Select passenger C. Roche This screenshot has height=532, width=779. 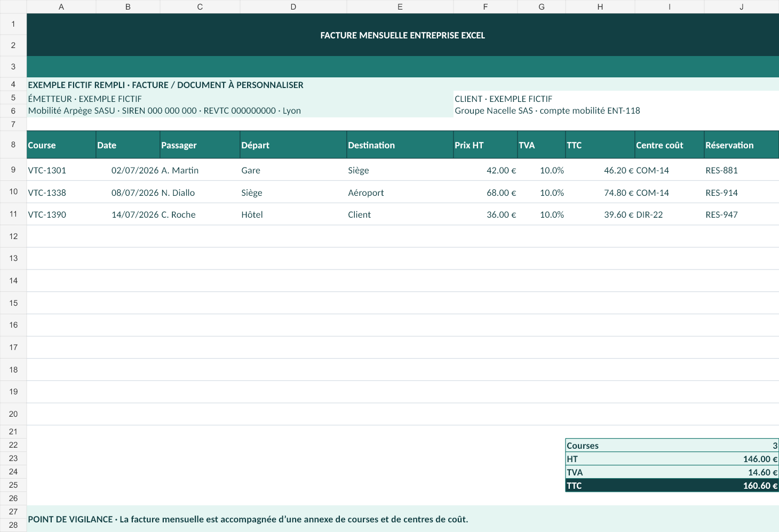point(200,215)
